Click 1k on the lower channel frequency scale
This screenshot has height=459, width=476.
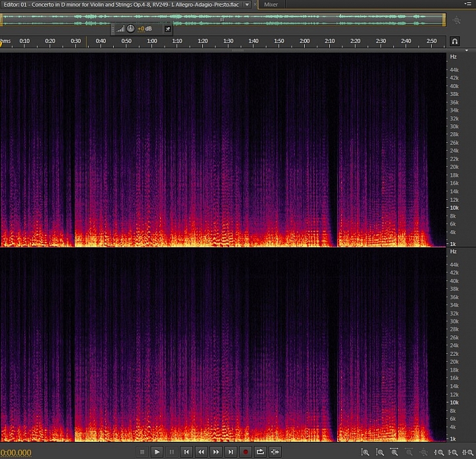(x=453, y=439)
